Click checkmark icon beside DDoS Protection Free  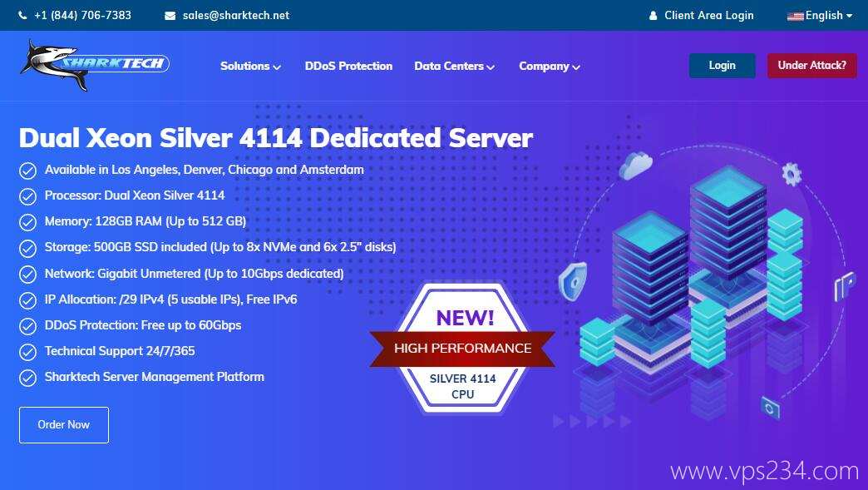[27, 326]
